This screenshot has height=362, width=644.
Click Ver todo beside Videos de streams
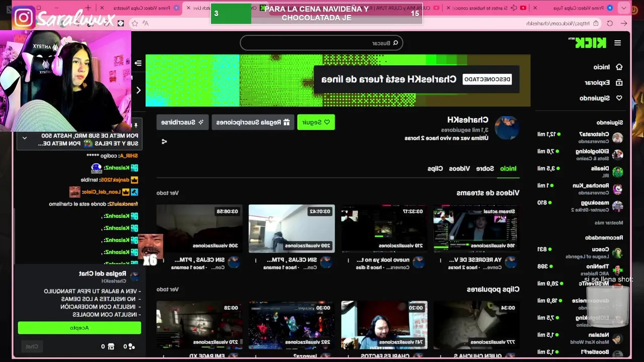(x=168, y=193)
